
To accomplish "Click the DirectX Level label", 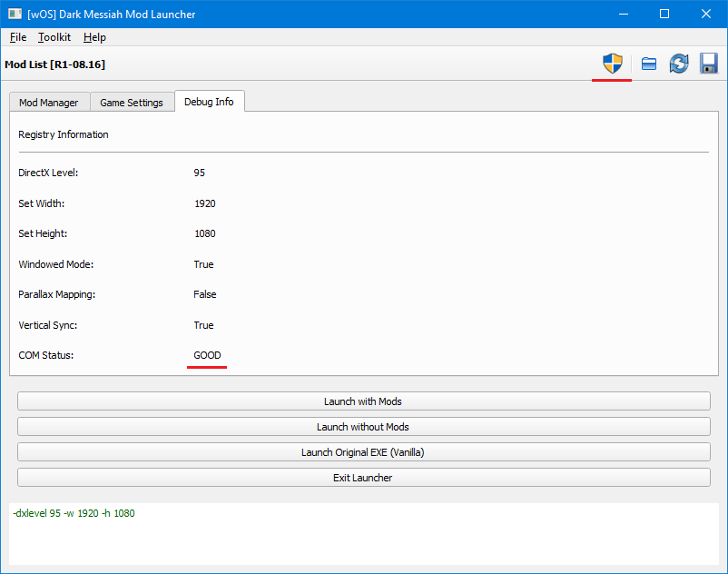I will click(48, 173).
